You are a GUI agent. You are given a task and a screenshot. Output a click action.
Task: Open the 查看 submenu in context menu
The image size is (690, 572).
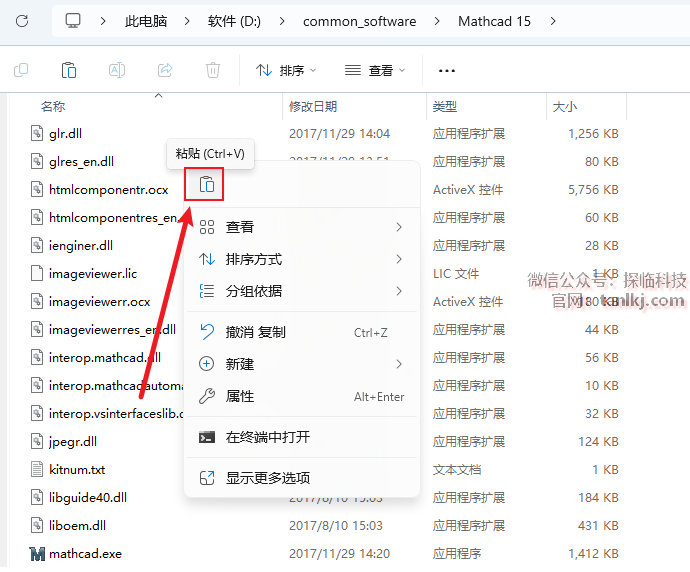(302, 227)
